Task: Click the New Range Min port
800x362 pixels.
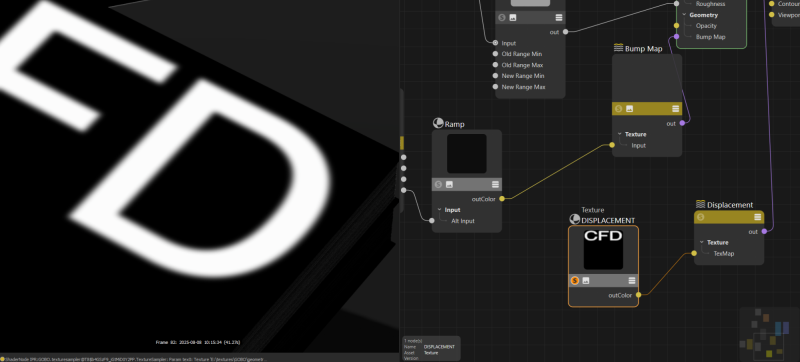Action: (x=495, y=75)
